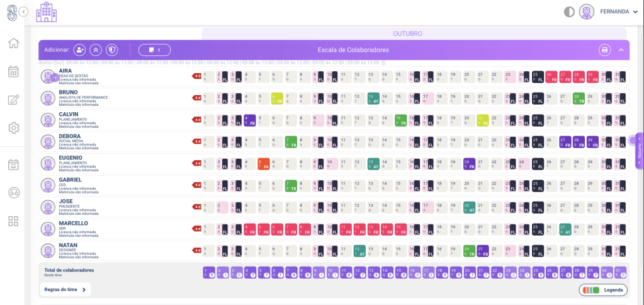Click the headset support icon in sidebar
This screenshot has width=644, height=305.
13,193
